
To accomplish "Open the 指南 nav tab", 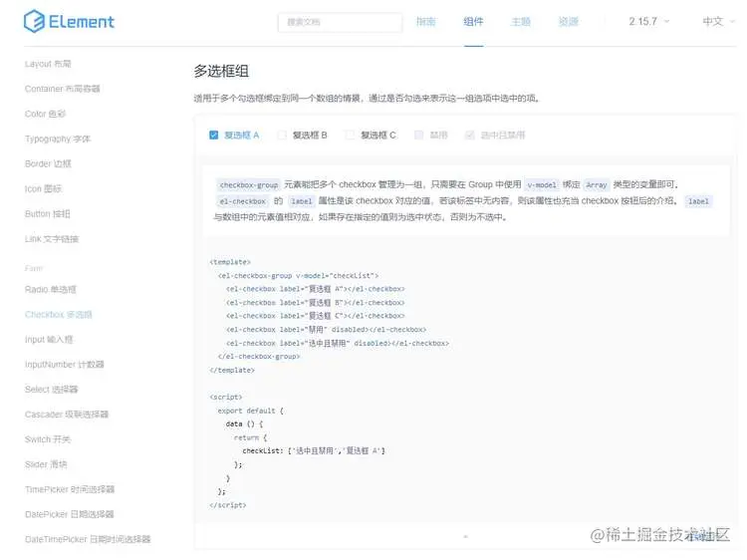I will [425, 22].
